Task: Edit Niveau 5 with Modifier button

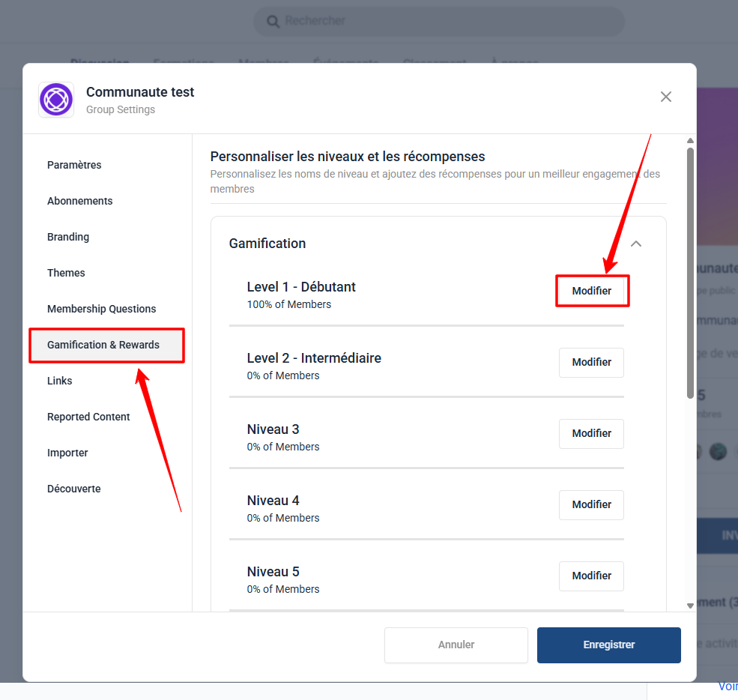Action: coord(591,576)
